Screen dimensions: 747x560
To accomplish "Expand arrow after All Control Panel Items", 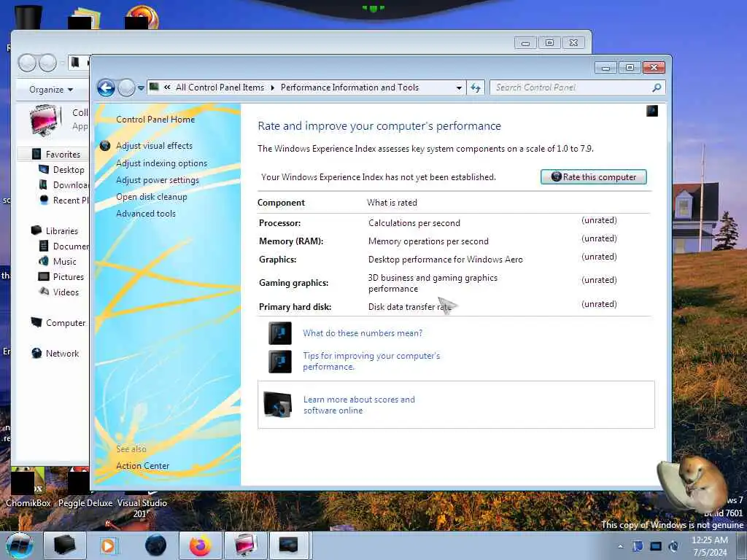I will point(273,87).
